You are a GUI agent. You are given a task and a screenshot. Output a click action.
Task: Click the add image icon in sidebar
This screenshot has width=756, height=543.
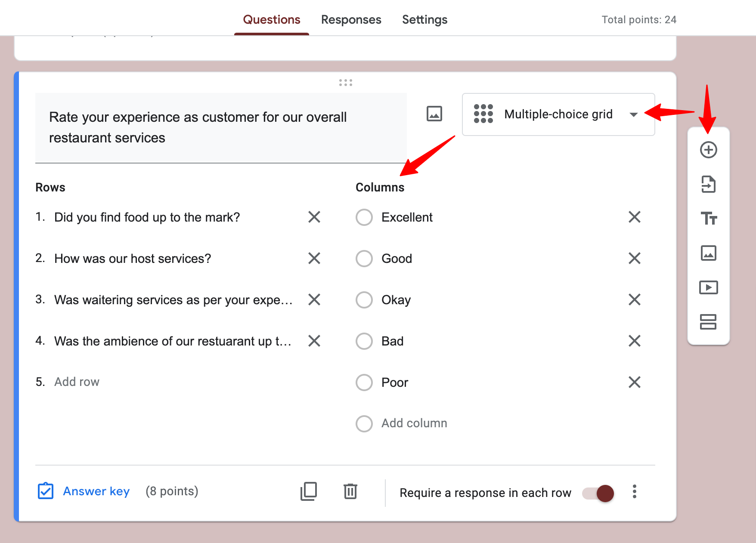[x=708, y=253]
